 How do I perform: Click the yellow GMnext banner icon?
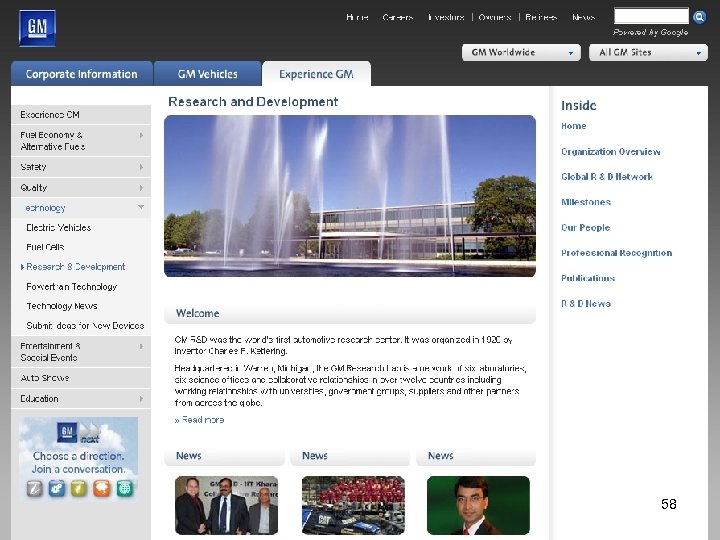(x=79, y=489)
